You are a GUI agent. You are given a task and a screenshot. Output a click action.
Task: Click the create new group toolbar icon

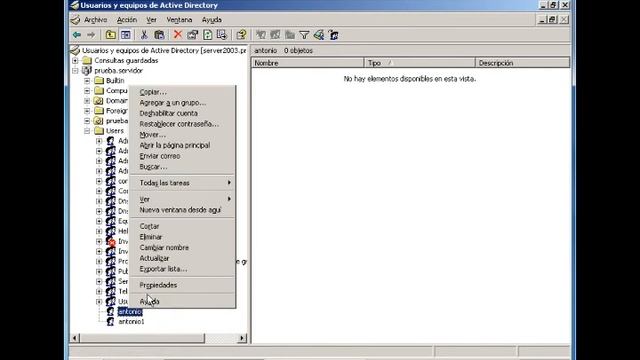point(275,35)
